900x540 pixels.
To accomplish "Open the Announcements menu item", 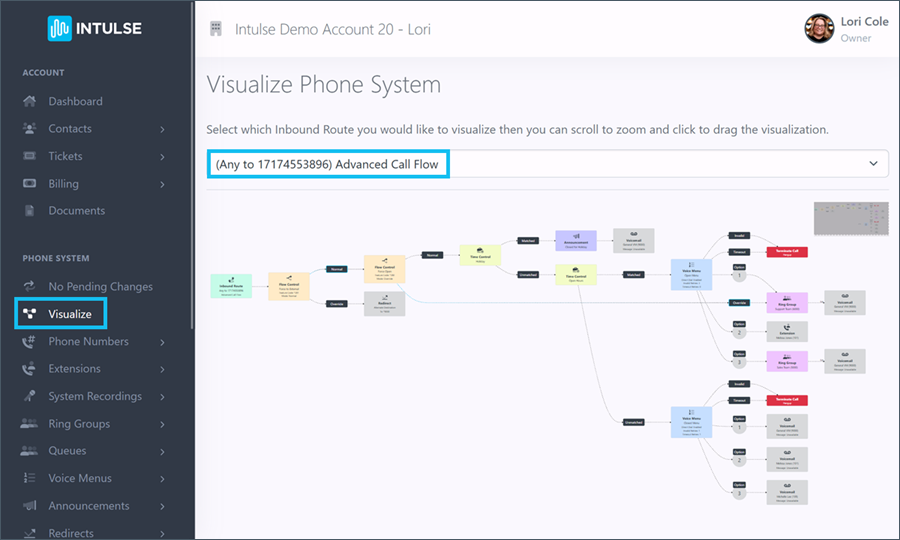I will (x=88, y=506).
